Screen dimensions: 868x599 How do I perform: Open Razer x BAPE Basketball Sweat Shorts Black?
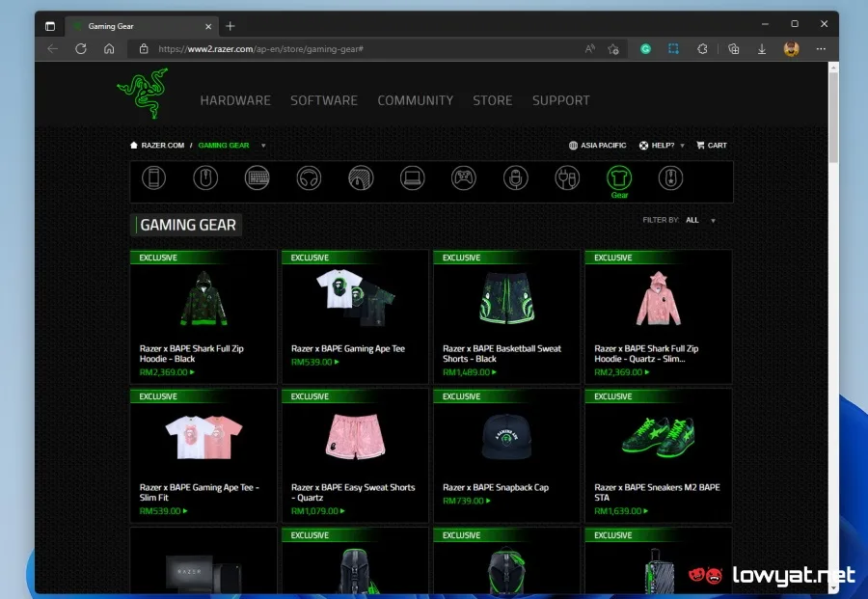coord(502,353)
